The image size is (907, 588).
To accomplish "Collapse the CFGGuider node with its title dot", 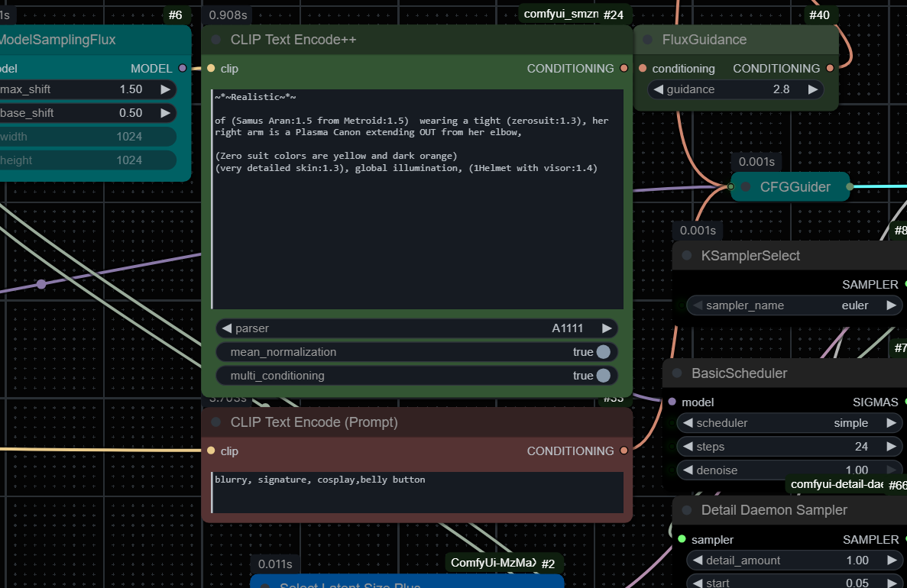I will point(747,187).
